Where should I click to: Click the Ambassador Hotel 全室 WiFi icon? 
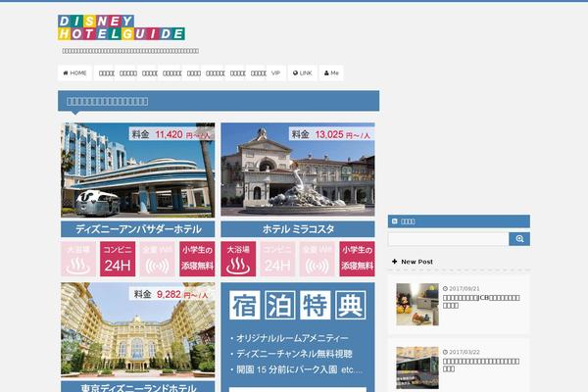[158, 259]
